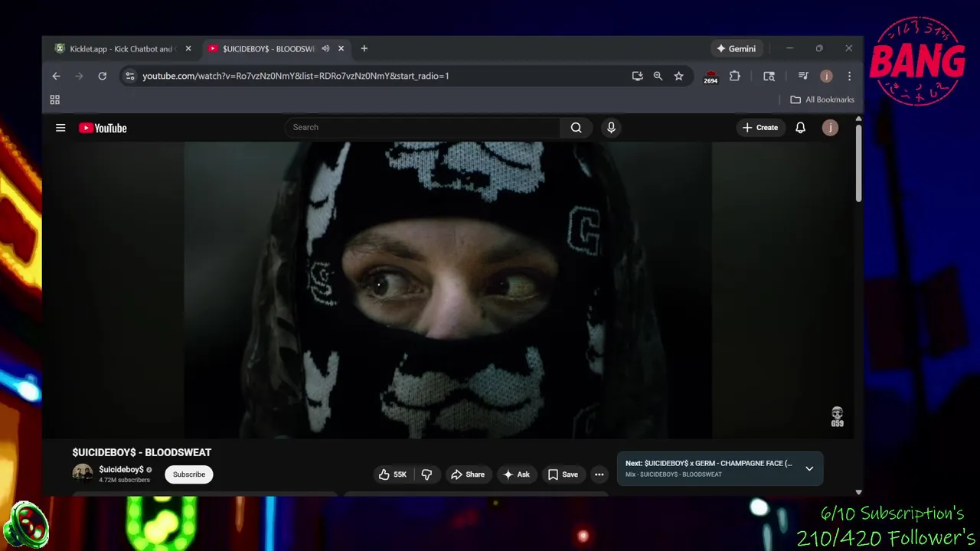Image resolution: width=980 pixels, height=551 pixels.
Task: Open the tab search side panel icon
Action: 769,76
